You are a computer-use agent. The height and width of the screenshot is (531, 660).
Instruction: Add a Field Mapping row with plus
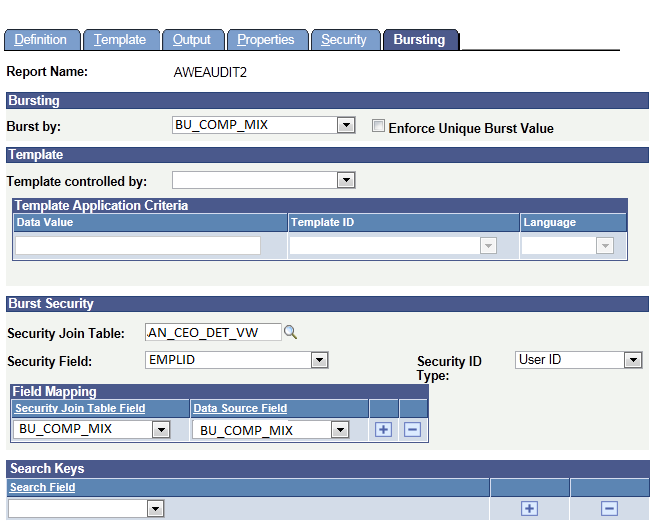pyautogui.click(x=383, y=429)
